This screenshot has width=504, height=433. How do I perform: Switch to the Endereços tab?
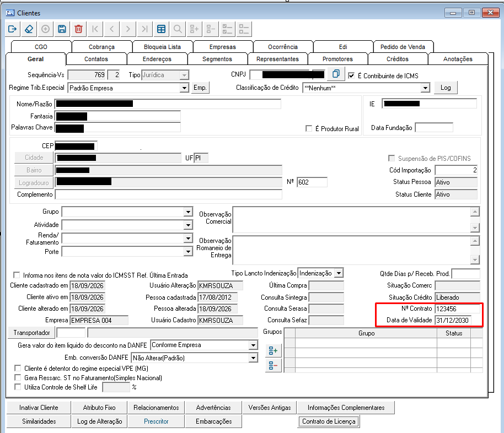click(x=157, y=59)
